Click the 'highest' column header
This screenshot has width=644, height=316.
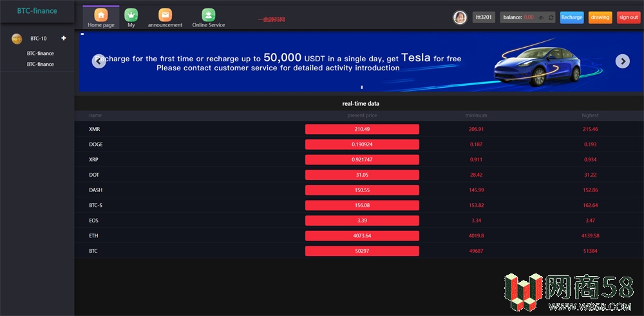[590, 115]
